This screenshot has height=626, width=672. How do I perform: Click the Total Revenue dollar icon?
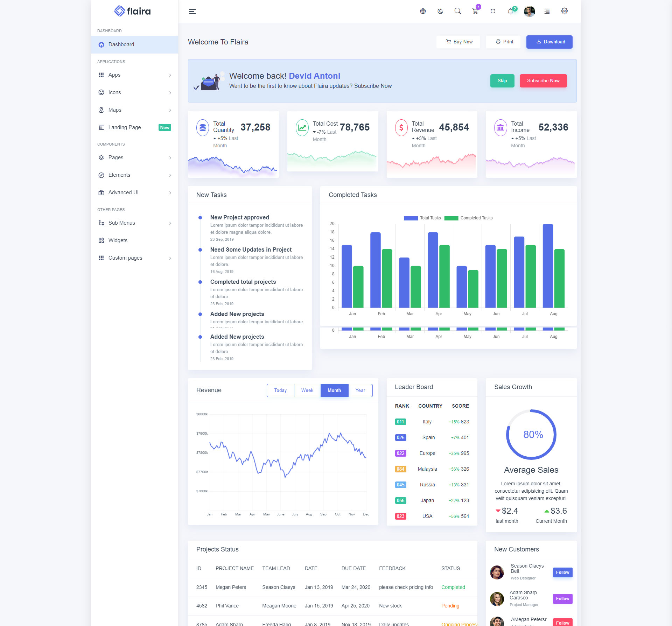point(401,128)
